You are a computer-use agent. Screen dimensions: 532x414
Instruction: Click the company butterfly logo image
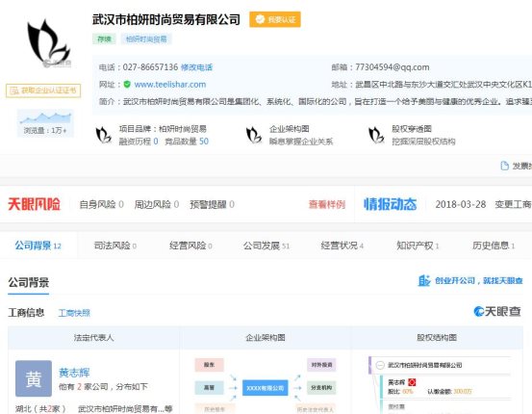pyautogui.click(x=49, y=43)
